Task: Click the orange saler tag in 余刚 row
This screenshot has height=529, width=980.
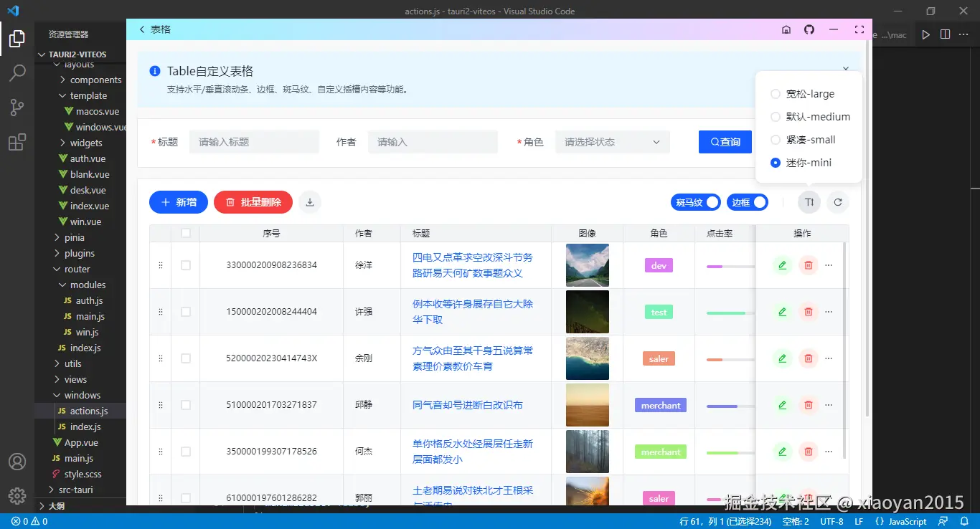Action: click(x=659, y=358)
